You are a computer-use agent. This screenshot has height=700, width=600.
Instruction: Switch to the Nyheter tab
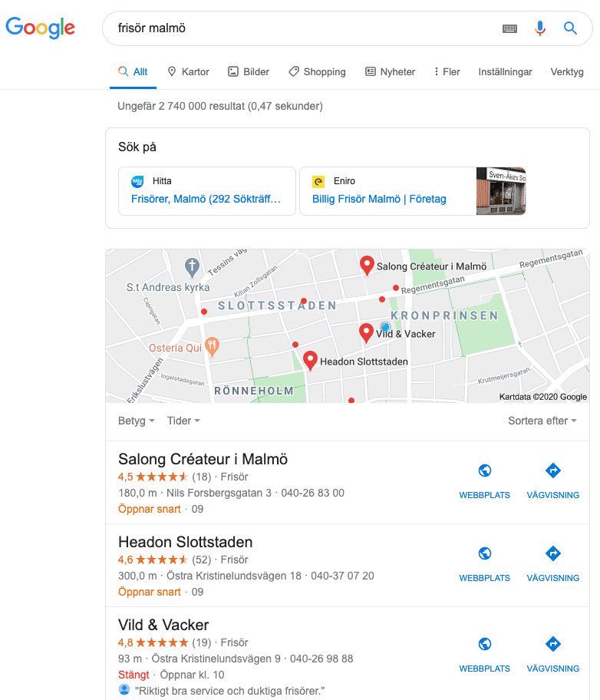tap(391, 72)
